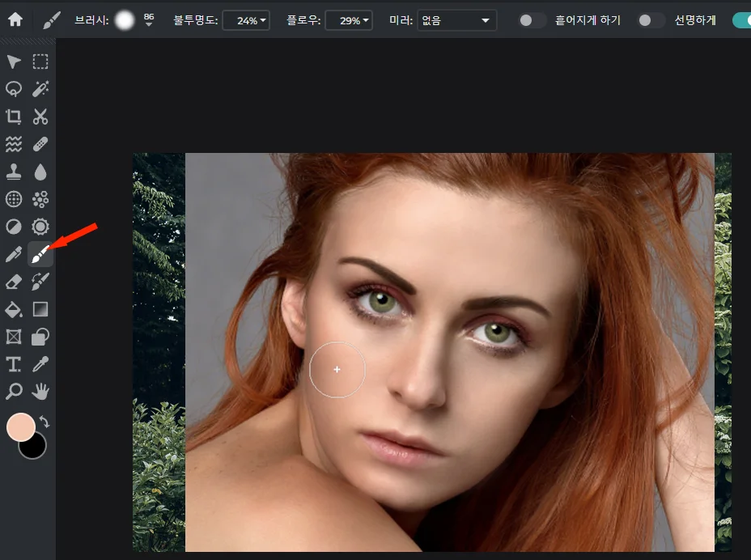Viewport: 751px width, 560px height.
Task: Select the Frame tool
Action: tap(14, 337)
